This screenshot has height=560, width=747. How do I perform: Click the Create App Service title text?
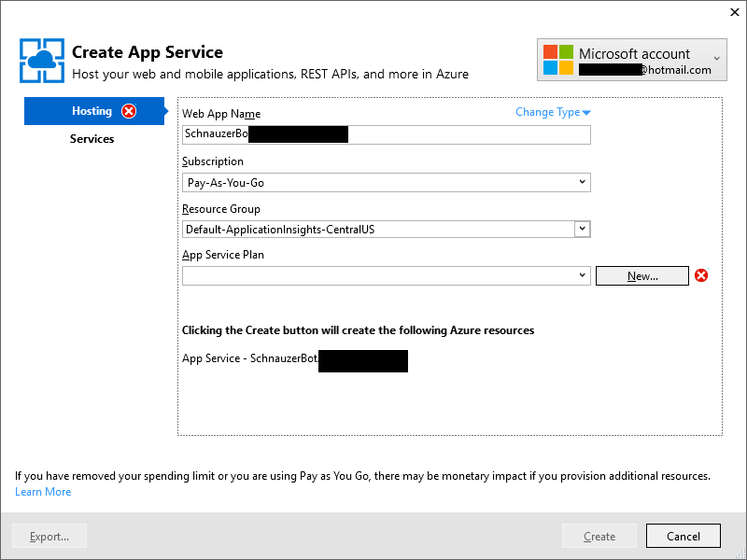(148, 52)
